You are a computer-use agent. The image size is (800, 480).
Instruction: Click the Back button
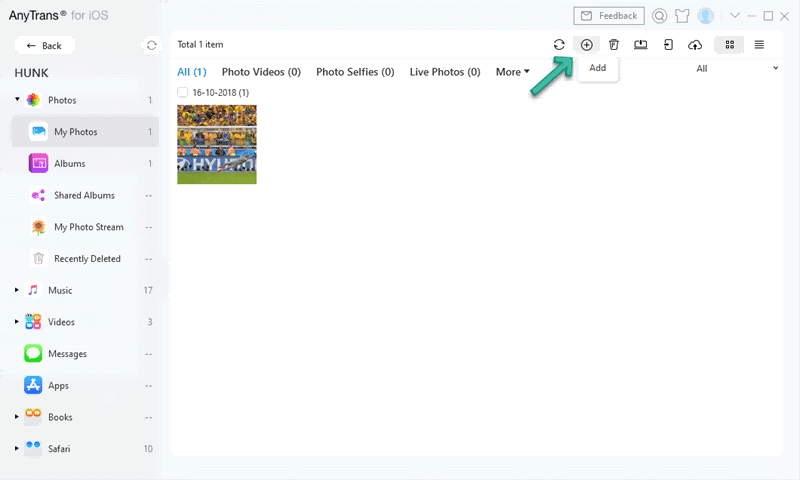point(44,45)
